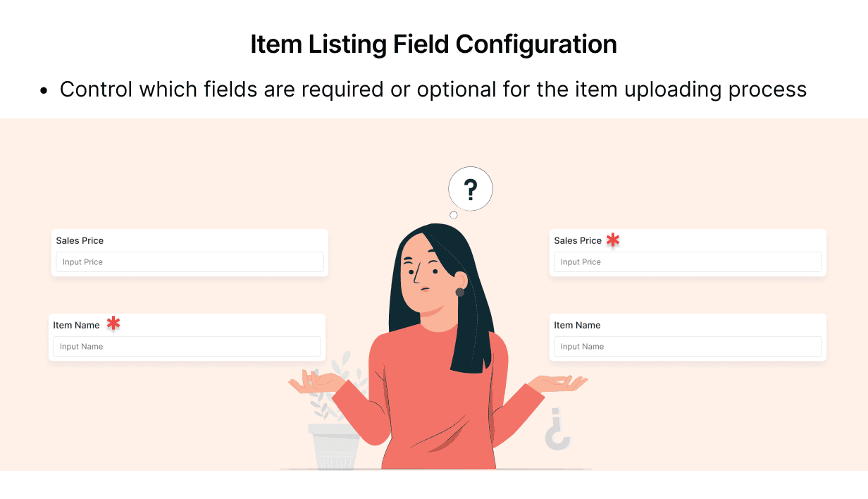868x499 pixels.
Task: Click the optional Item Name label on right
Action: (x=577, y=325)
